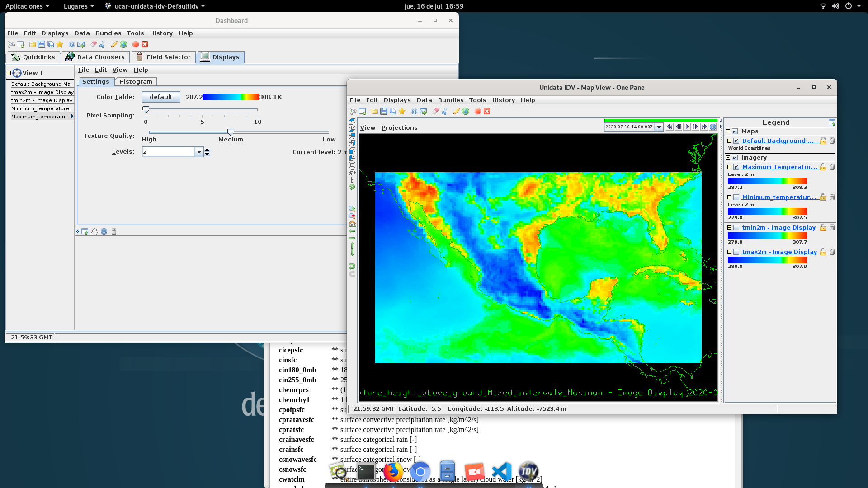868x488 pixels.
Task: Open the animation time dropdown
Action: [x=659, y=127]
